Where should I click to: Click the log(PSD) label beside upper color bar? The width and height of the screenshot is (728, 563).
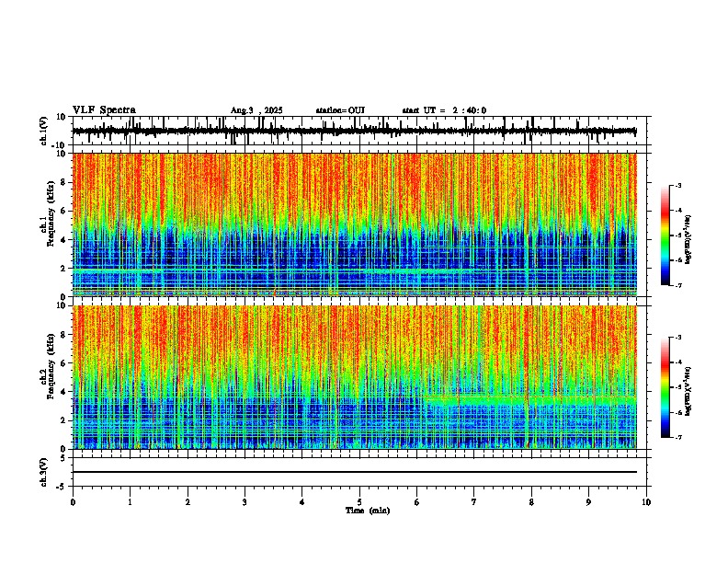coord(688,240)
